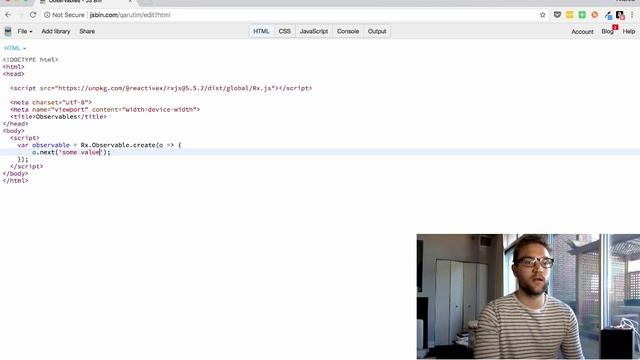640x360 pixels.
Task: Click the closing </body> tag
Action: click(16, 173)
